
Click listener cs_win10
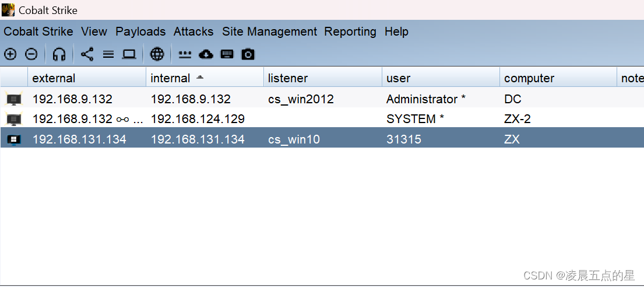click(x=294, y=140)
